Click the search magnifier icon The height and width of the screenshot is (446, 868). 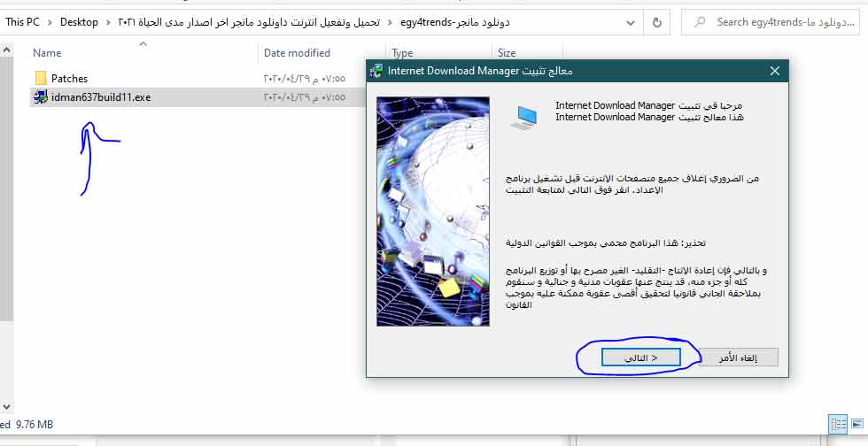tap(700, 22)
